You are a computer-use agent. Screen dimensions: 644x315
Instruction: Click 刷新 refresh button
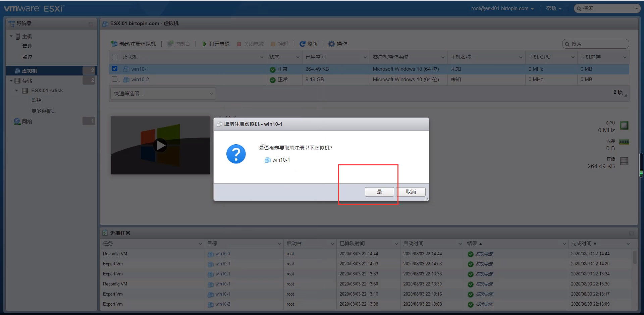[x=309, y=44]
